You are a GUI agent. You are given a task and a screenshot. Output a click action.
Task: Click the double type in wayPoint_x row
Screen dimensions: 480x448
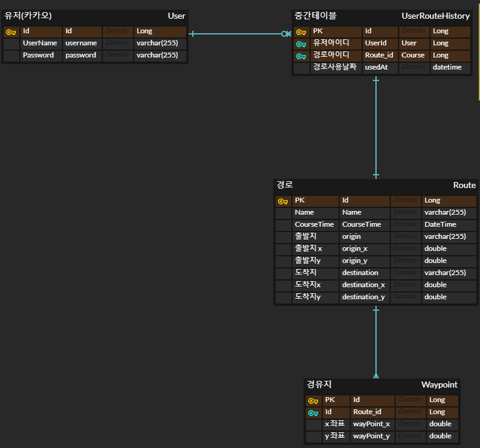pyautogui.click(x=443, y=425)
